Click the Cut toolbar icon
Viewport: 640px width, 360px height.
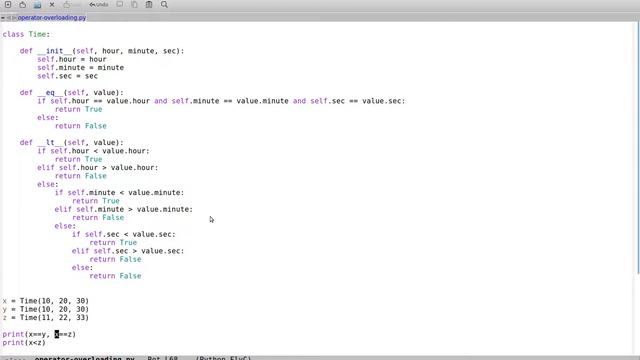(120, 4)
